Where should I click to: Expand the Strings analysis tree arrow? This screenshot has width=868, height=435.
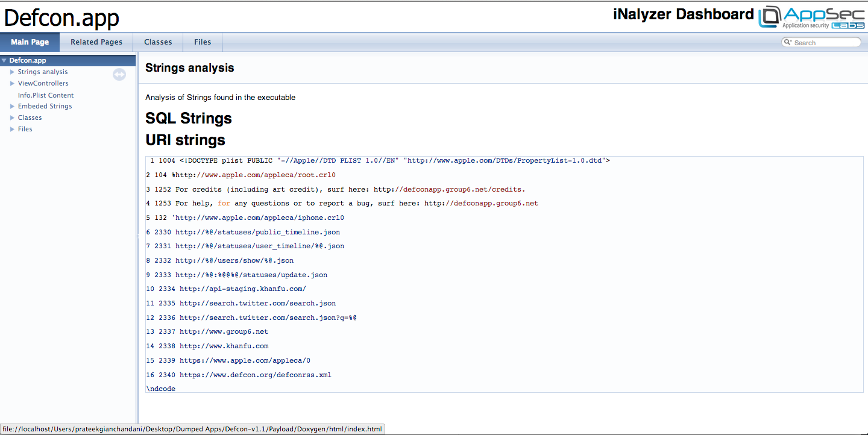coord(12,72)
